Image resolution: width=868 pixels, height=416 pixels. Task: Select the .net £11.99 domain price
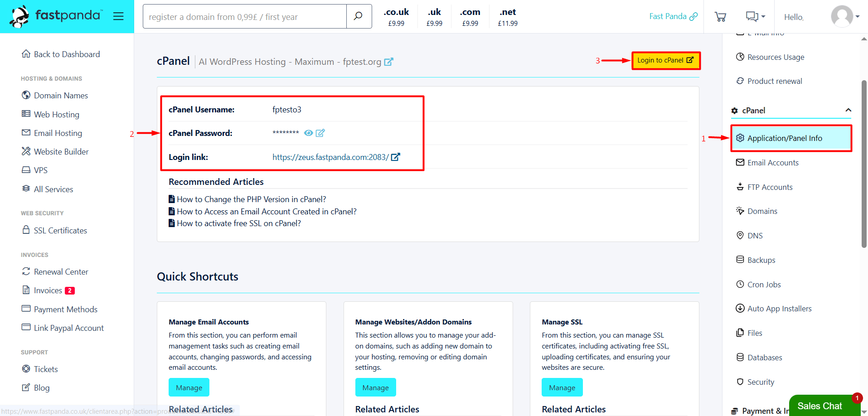tap(508, 17)
